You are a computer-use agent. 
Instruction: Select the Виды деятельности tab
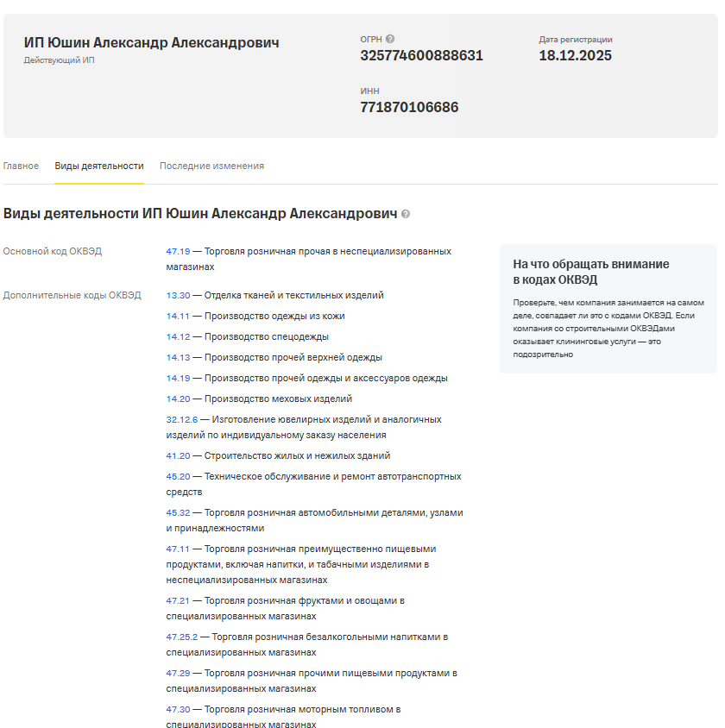tap(99, 166)
